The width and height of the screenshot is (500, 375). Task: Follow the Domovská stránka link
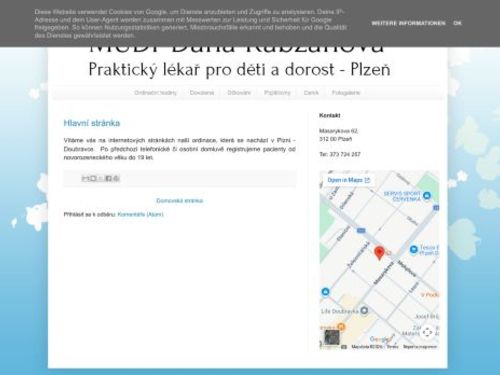[179, 201]
